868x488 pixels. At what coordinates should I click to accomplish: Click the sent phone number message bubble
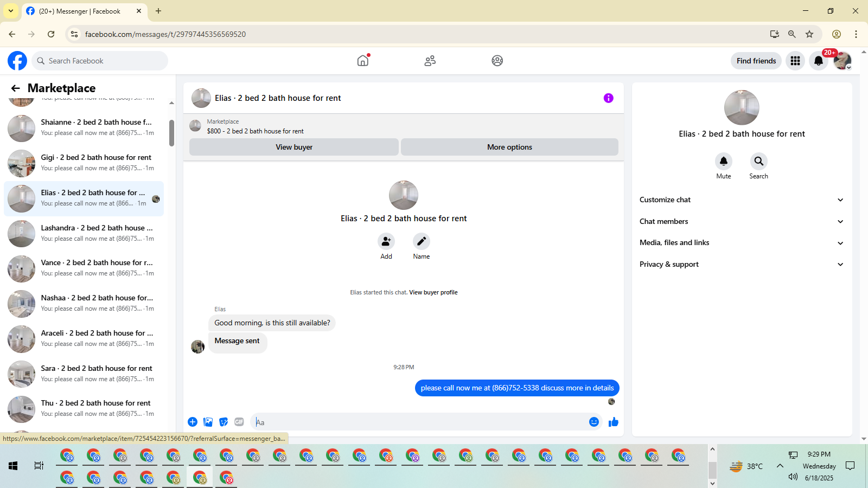click(x=517, y=388)
